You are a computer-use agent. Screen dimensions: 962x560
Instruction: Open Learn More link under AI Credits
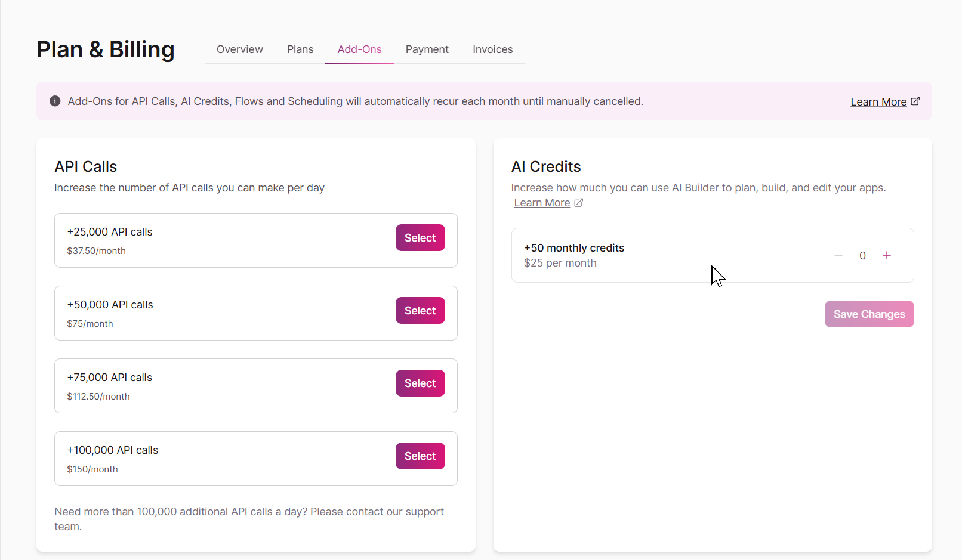pyautogui.click(x=542, y=203)
